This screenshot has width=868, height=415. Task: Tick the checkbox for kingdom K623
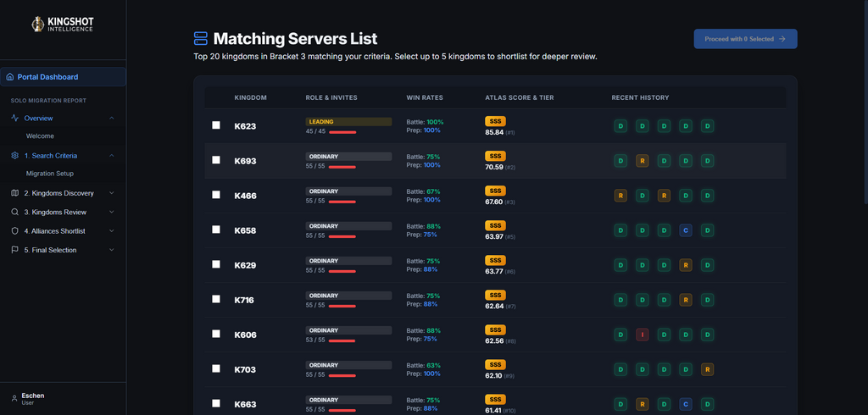click(216, 125)
